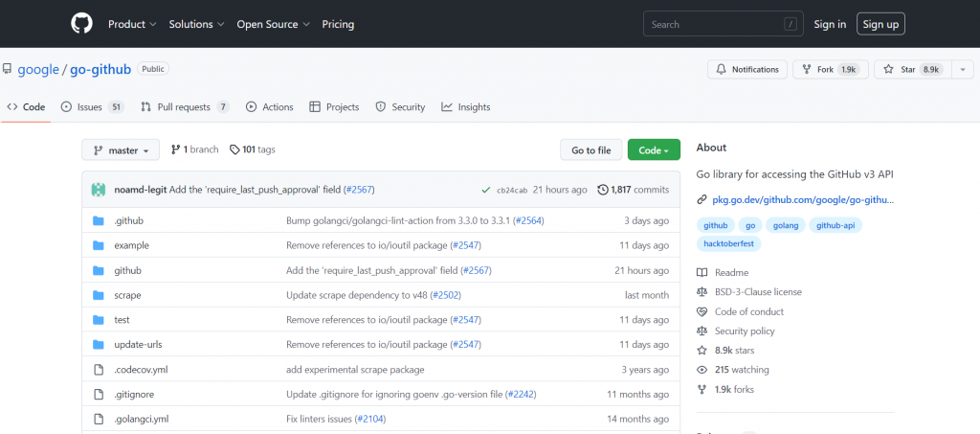Click the noamd-legit avatar image

coord(99,190)
